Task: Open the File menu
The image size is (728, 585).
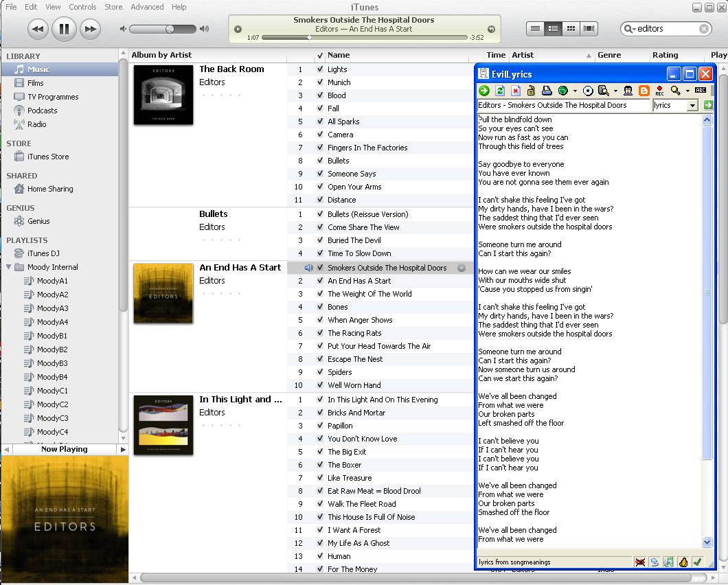Action: (x=11, y=6)
